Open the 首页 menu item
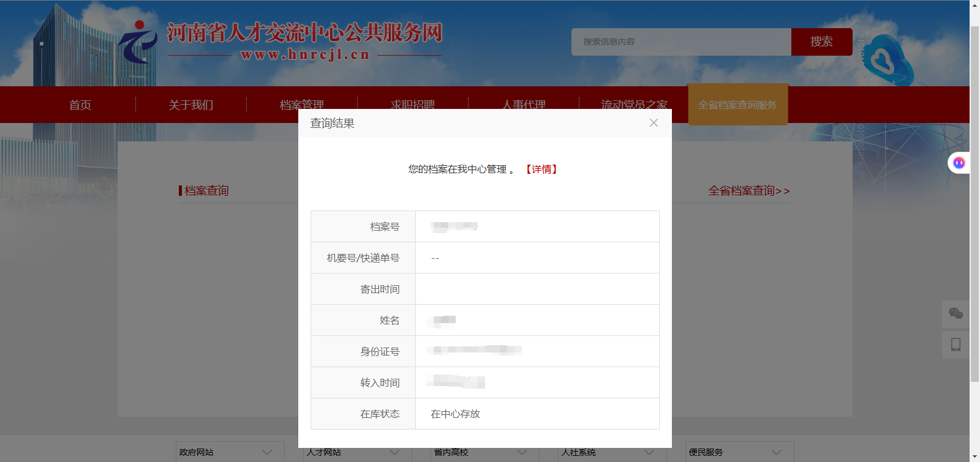This screenshot has width=980, height=462. [80, 105]
